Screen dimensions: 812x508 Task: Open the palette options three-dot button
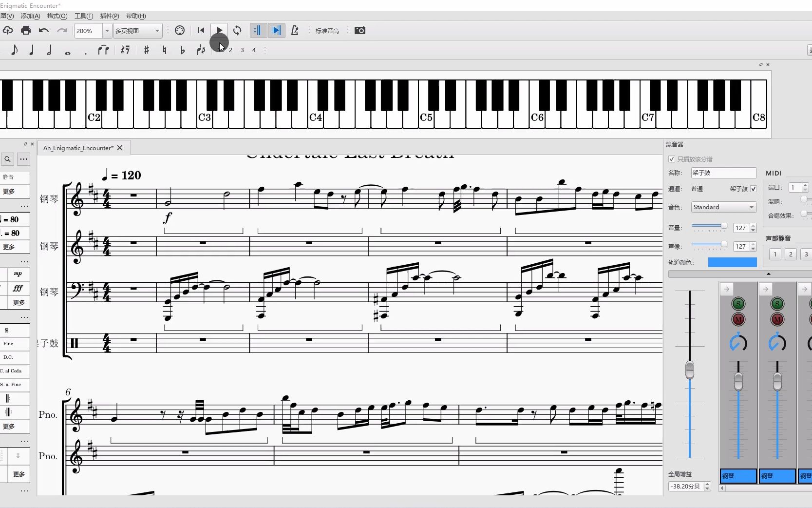point(23,159)
